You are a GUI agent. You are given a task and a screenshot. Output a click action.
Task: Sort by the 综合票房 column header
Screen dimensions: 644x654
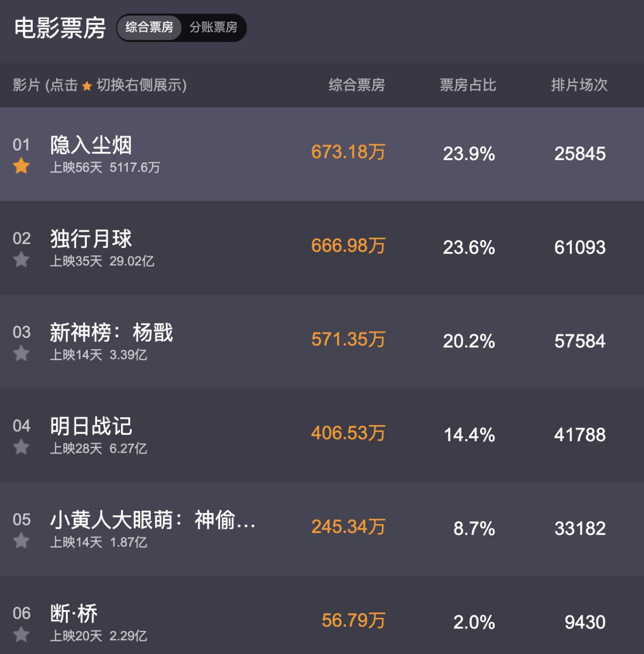[x=357, y=85]
